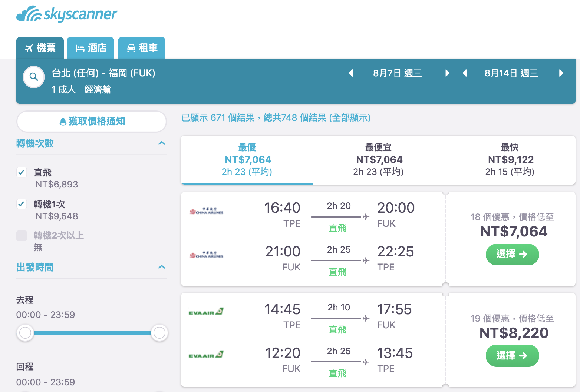
Task: Click the NT$9,548 one-stop price
Action: click(x=57, y=216)
